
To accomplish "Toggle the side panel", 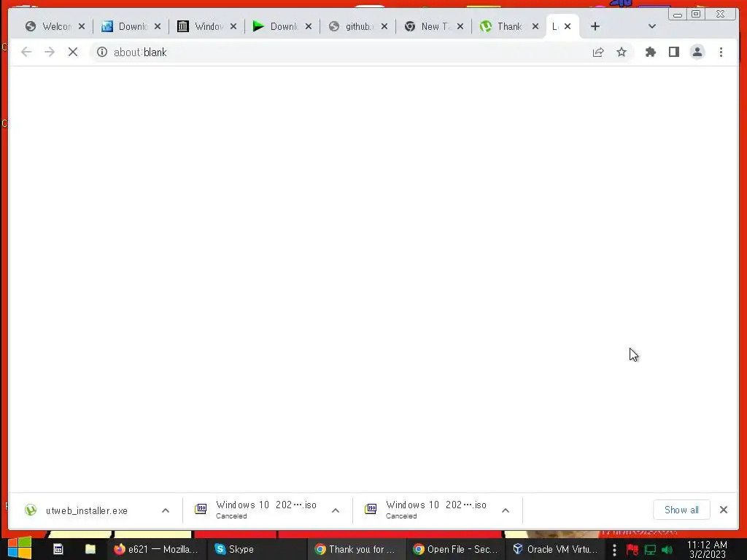I will pos(673,52).
